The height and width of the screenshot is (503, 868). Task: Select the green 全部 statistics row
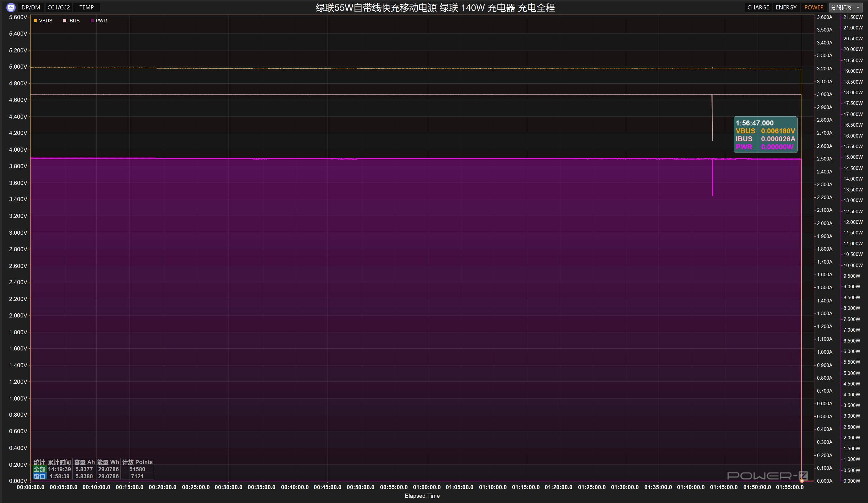point(39,469)
